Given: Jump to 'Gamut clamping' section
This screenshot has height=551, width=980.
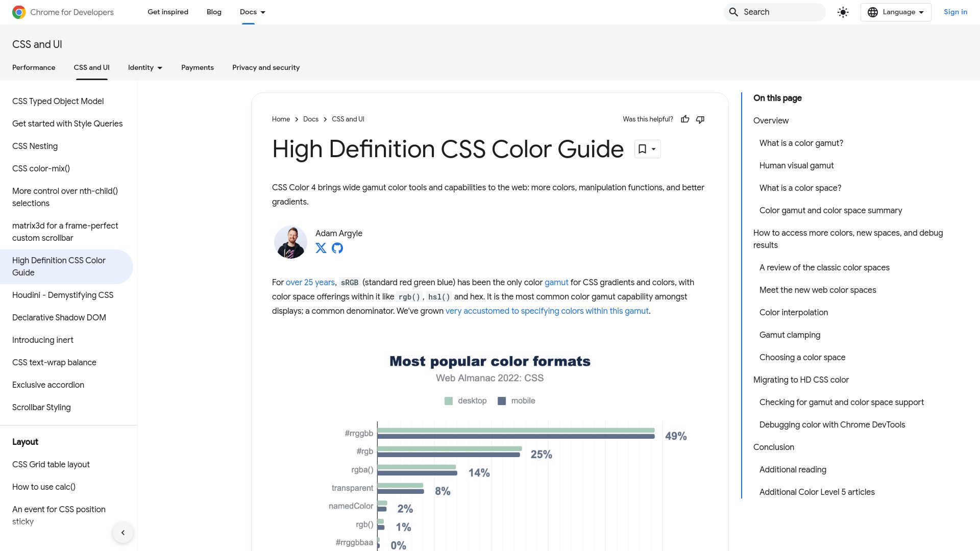Looking at the screenshot, I should pos(790,335).
